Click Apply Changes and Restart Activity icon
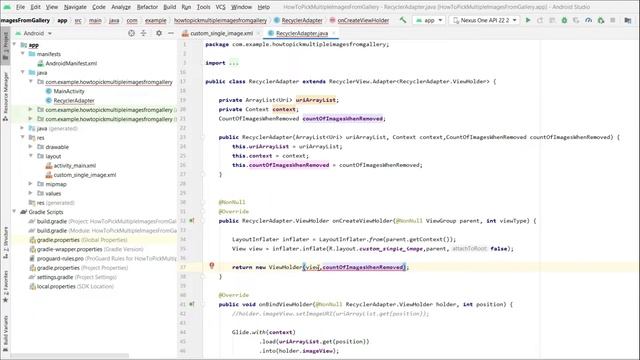Screen dimensions: 640x360 pos(540,20)
